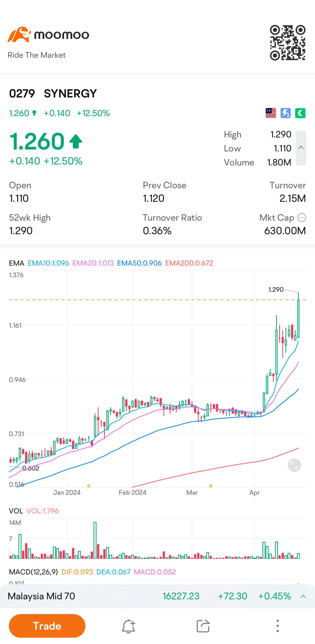
Task: Tap the Volume 1.80M value
Action: [x=279, y=162]
